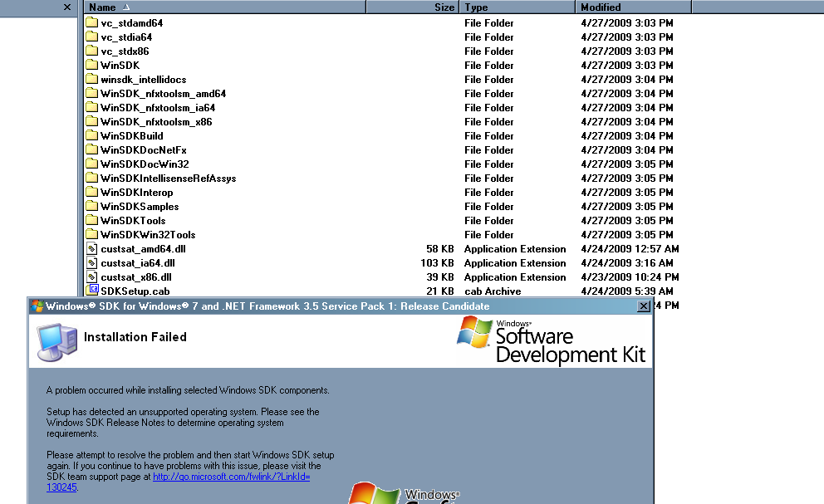Click the Windows flag icon in dialog title bar
The image size is (824, 504).
pos(37,306)
